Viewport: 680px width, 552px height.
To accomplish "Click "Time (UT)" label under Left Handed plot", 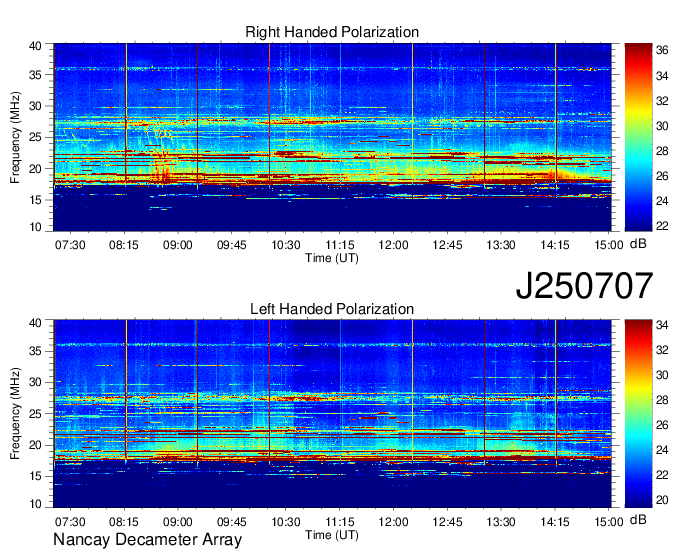I will (332, 535).
